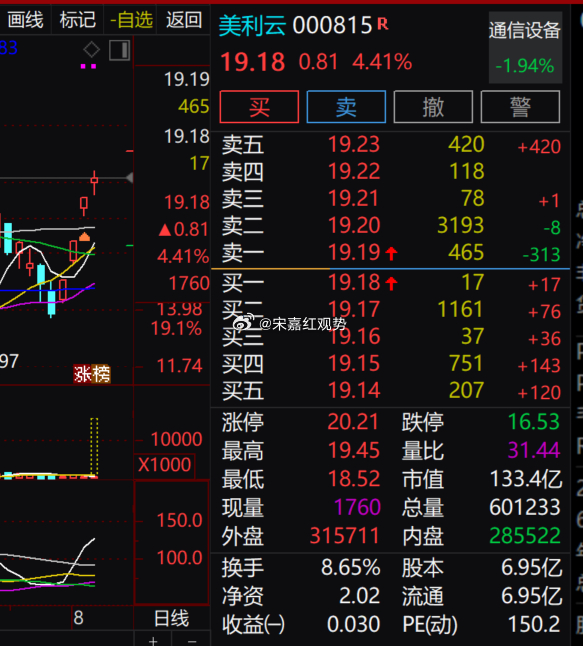Zoom out chart with minus button
Viewport: 583px width, 646px height.
(192, 641)
